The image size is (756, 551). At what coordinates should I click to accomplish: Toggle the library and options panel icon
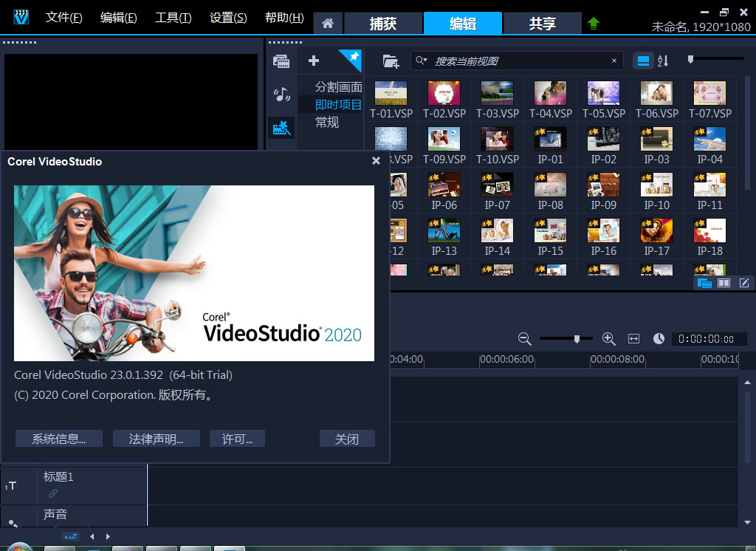(724, 283)
